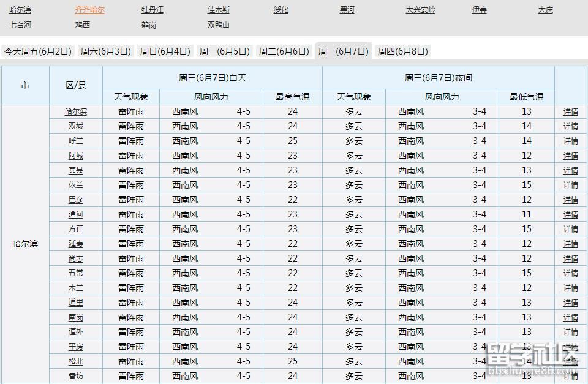Open the 七台河 link in second row
This screenshot has height=384, width=588.
coord(21,25)
